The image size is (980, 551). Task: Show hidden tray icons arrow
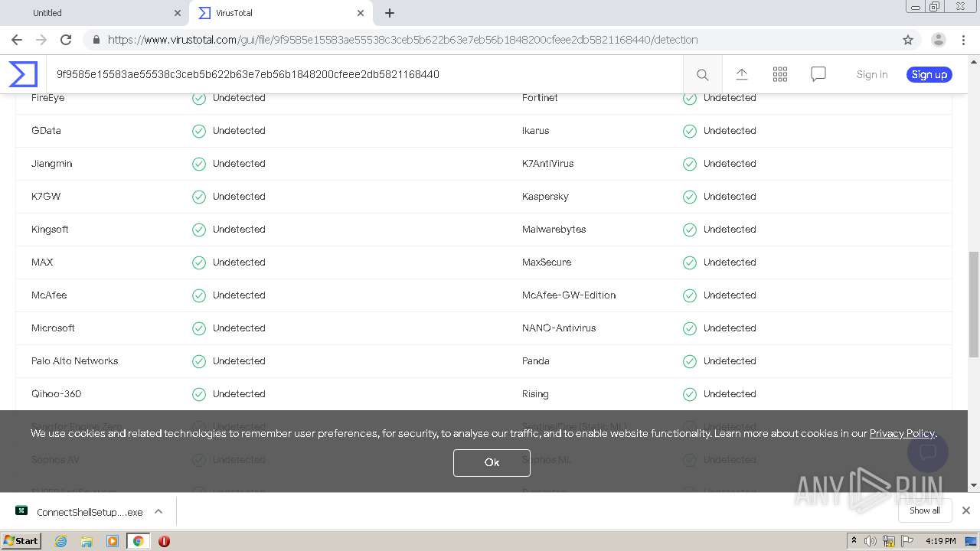[x=854, y=541]
